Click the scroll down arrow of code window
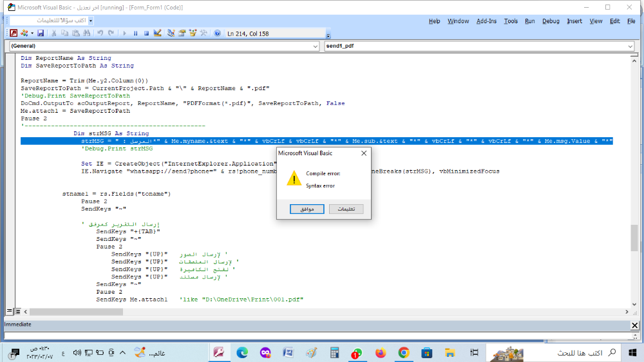Image resolution: width=644 pixels, height=362 pixels. [634, 304]
